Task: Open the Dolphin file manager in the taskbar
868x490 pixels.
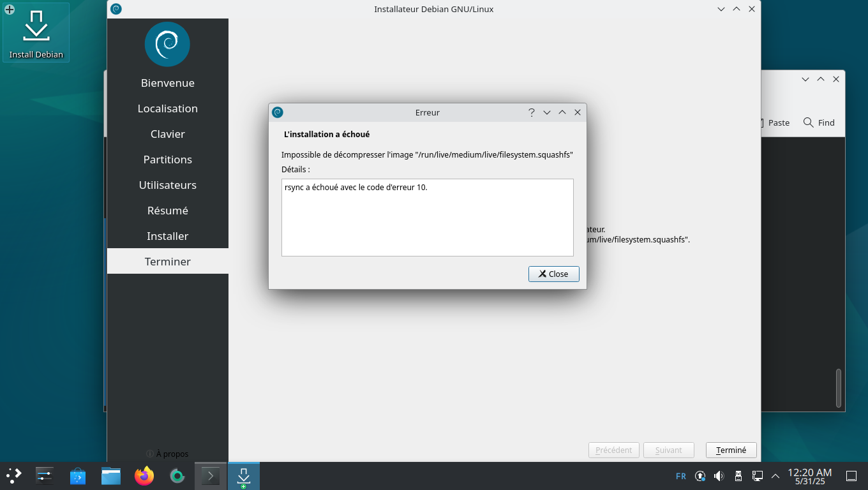Action: [x=111, y=476]
